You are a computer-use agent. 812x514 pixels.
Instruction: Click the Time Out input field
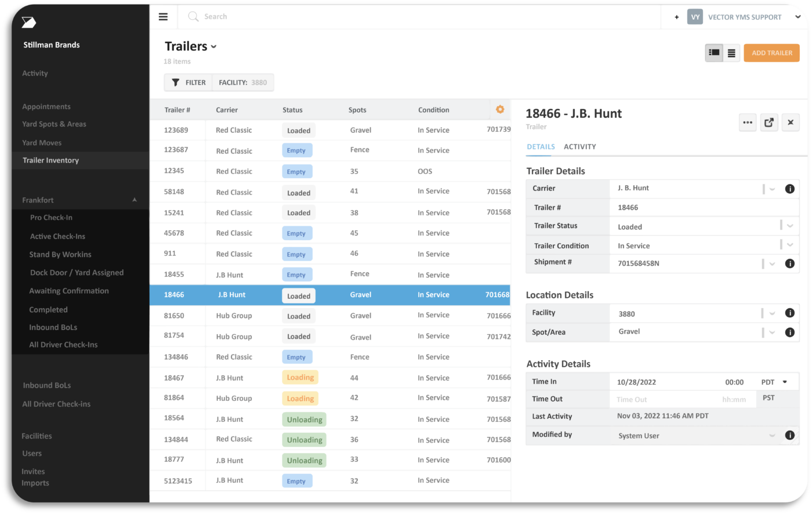pyautogui.click(x=667, y=399)
